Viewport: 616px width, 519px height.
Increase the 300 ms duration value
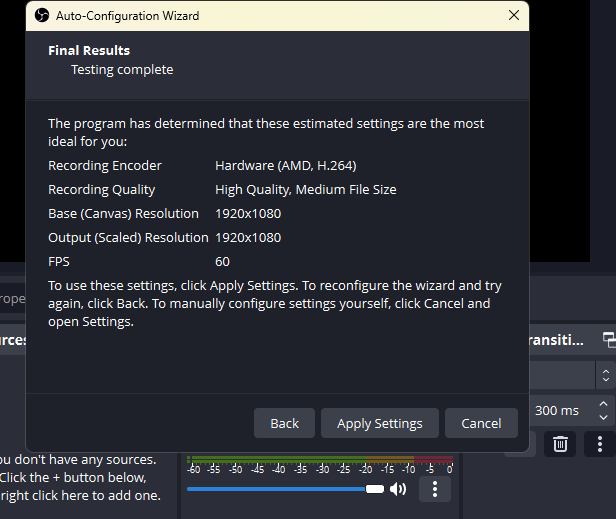pyautogui.click(x=603, y=404)
